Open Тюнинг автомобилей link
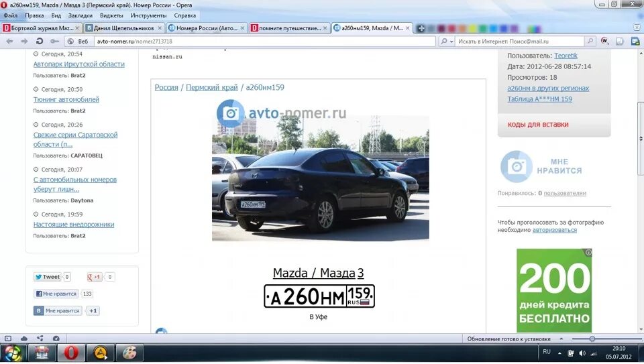This screenshot has width=644, height=364. [66, 99]
